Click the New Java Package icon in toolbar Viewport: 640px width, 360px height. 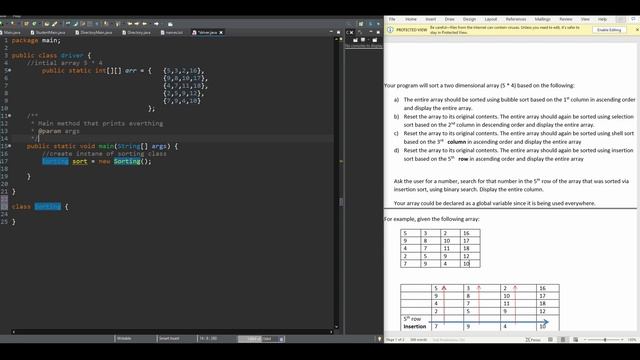[x=26, y=24]
